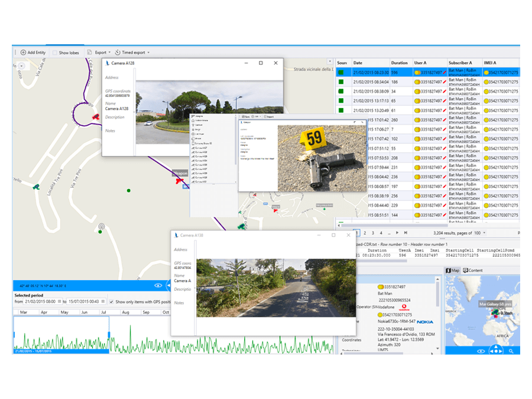The width and height of the screenshot is (532, 399).
Task: Click the yellow icon beside 3351827497 in details
Action: pyautogui.click(x=381, y=287)
